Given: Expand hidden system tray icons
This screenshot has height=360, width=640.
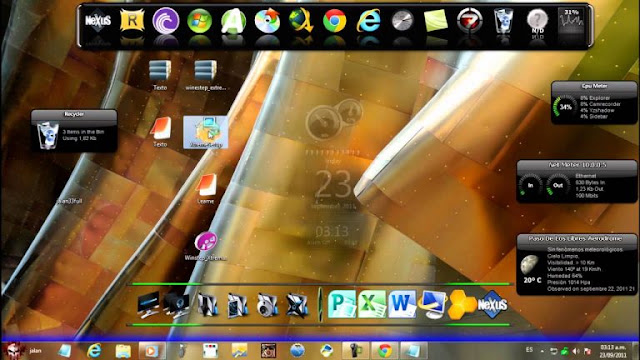Looking at the screenshot, I should pos(542,351).
